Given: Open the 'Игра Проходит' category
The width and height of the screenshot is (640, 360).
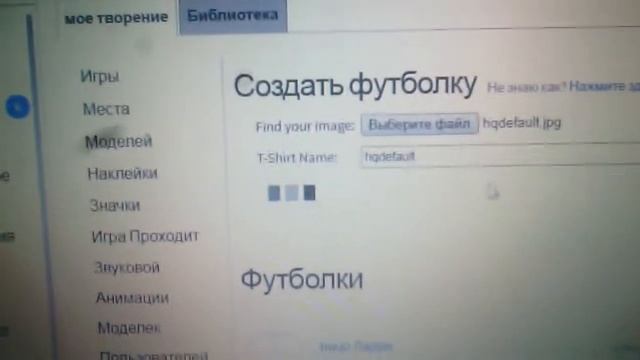Looking at the screenshot, I should [x=145, y=236].
